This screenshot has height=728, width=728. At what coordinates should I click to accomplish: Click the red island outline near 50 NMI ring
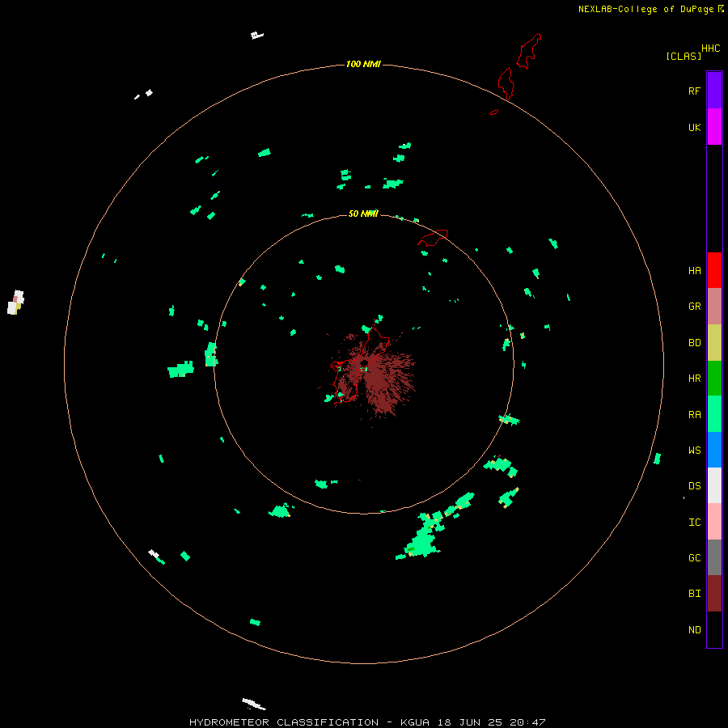(x=433, y=237)
